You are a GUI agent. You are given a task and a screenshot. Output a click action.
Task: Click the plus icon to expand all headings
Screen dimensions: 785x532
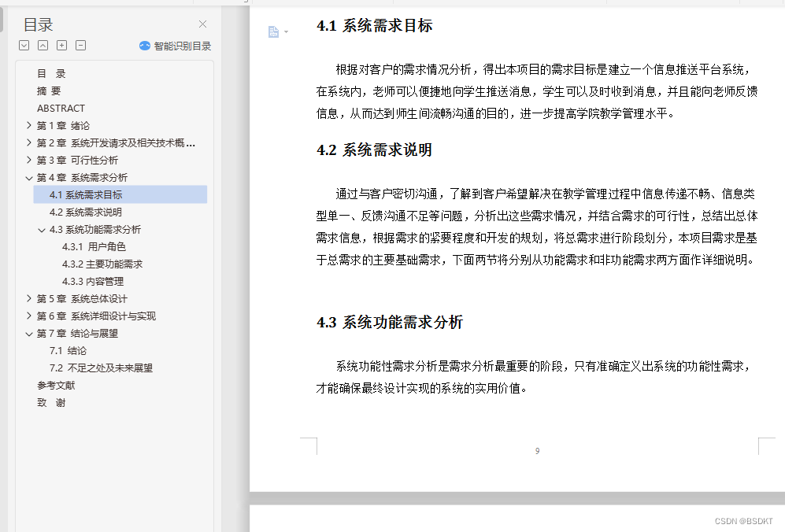pos(61,46)
